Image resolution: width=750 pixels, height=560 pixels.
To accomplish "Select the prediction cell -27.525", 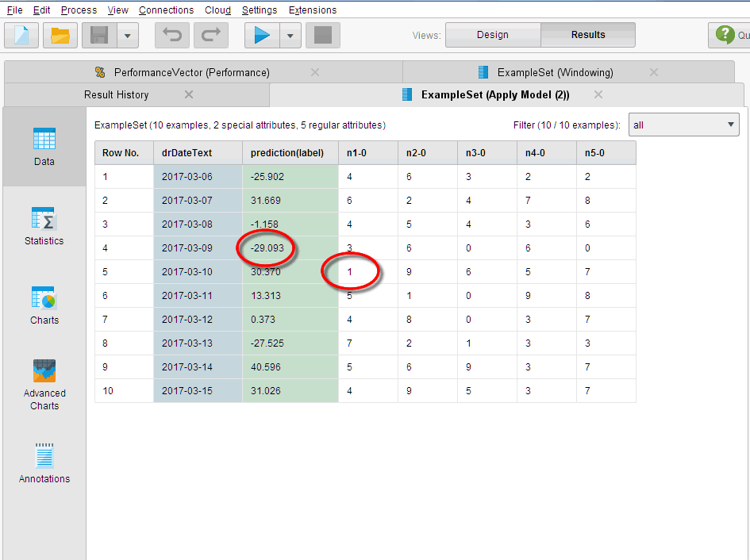I will (290, 343).
